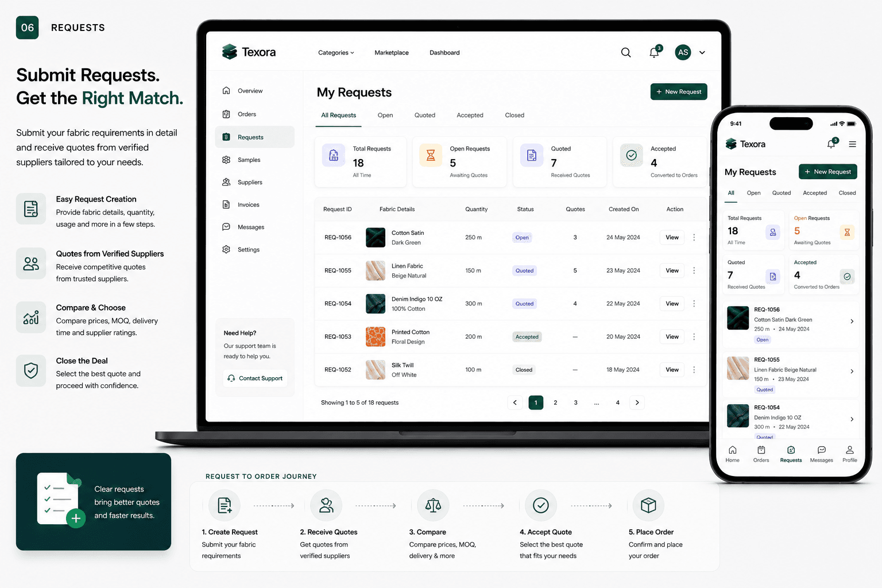Tap Orders in the phone bottom bar
Screen dimensions: 882x588
(761, 454)
